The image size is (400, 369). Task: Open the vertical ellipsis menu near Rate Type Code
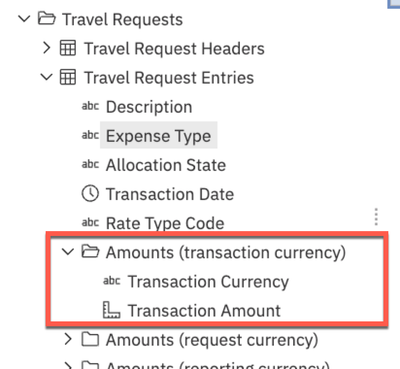(x=376, y=217)
